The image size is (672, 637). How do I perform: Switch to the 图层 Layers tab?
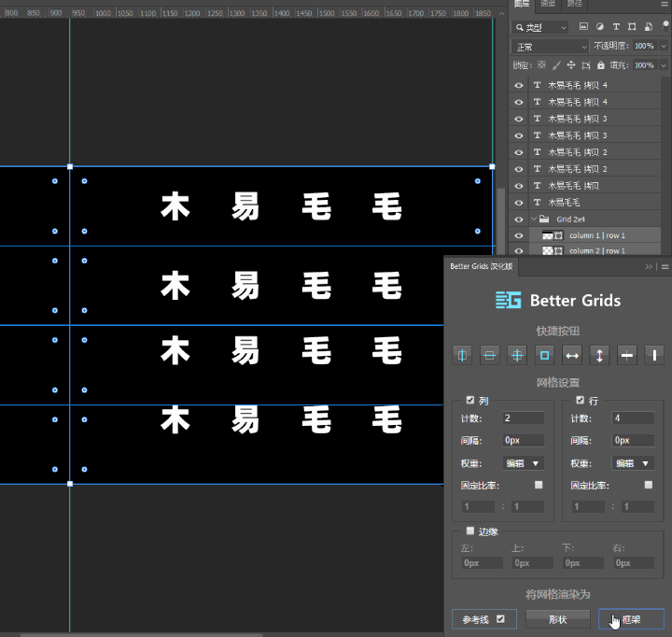pos(522,5)
